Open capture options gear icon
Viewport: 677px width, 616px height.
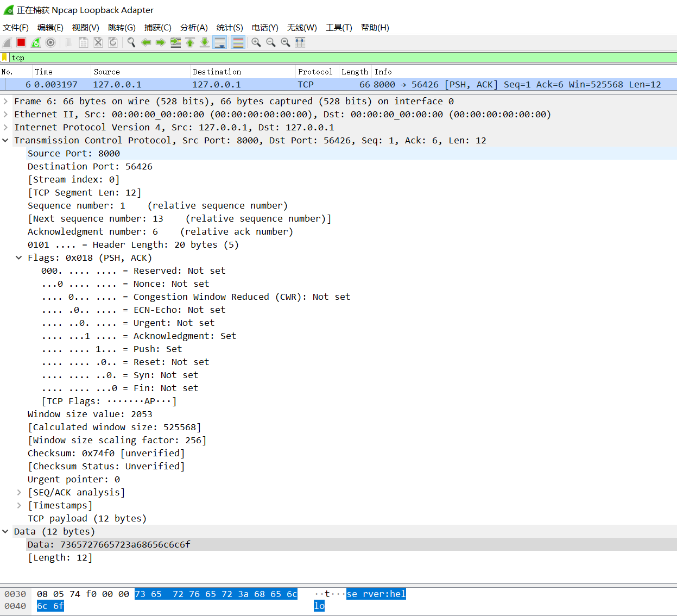pyautogui.click(x=50, y=42)
